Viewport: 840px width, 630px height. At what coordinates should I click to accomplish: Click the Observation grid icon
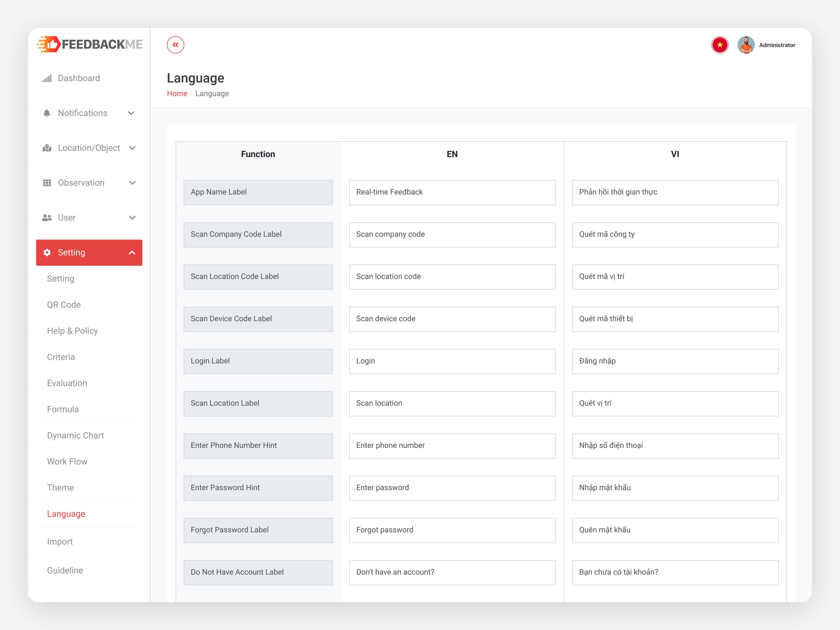pos(47,183)
